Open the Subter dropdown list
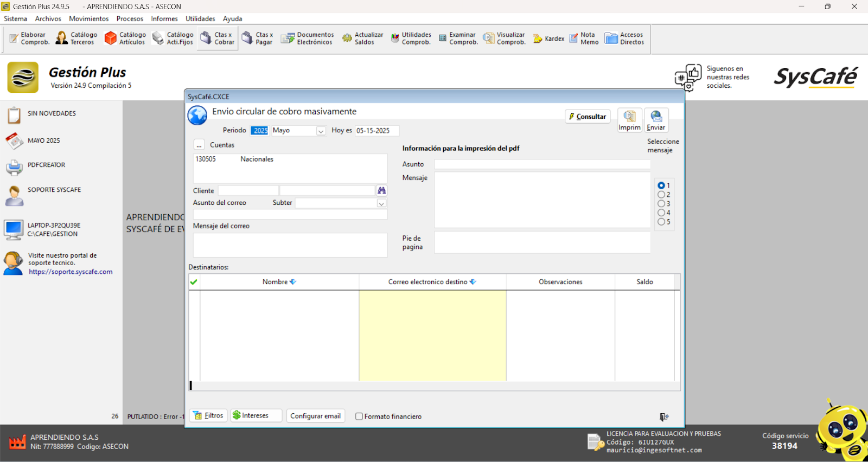Image resolution: width=868 pixels, height=462 pixels. click(x=381, y=203)
